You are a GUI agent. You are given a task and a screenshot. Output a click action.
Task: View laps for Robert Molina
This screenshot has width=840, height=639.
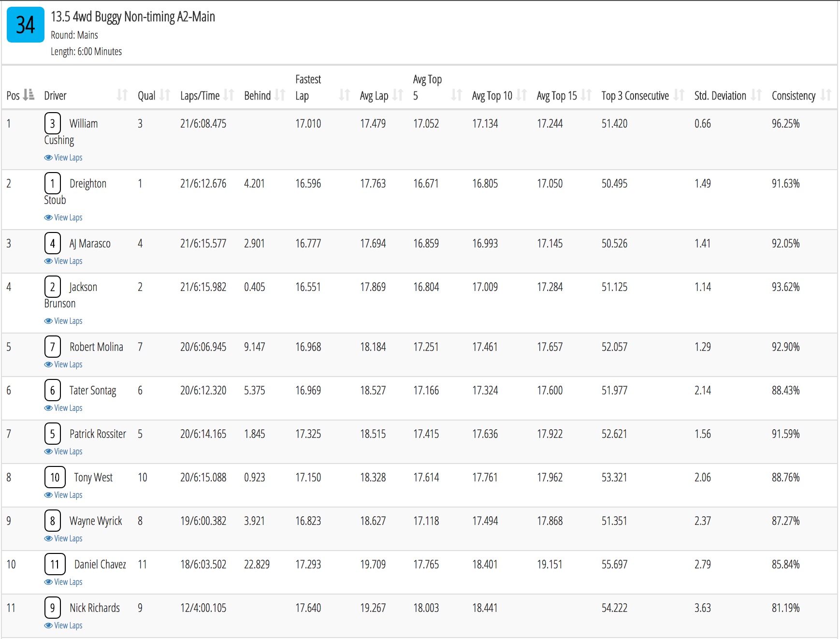coord(63,364)
